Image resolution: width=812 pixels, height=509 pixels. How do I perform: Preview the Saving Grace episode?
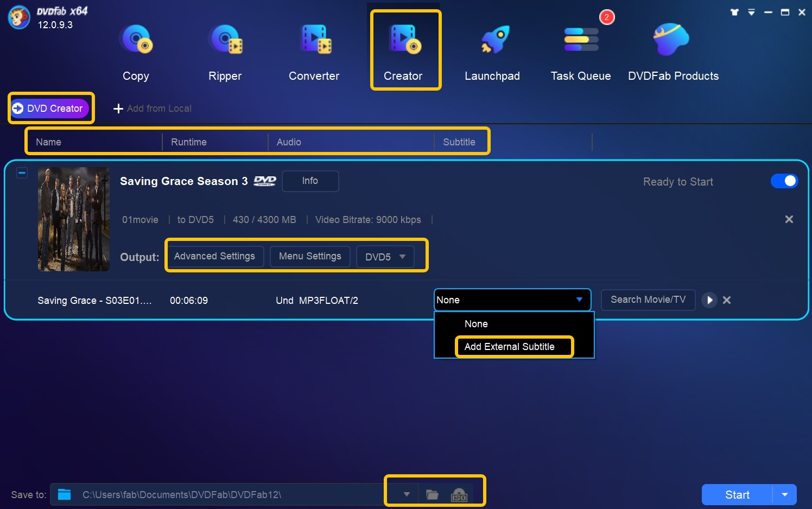[709, 300]
